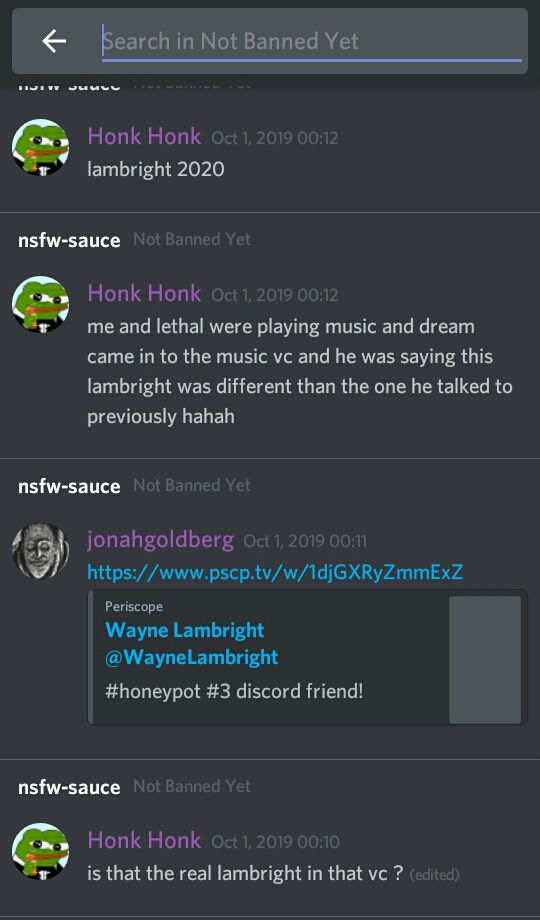Image resolution: width=540 pixels, height=920 pixels.
Task: Jump to nsfw-sauce channel above jonahgoldberg's message
Action: [x=69, y=486]
